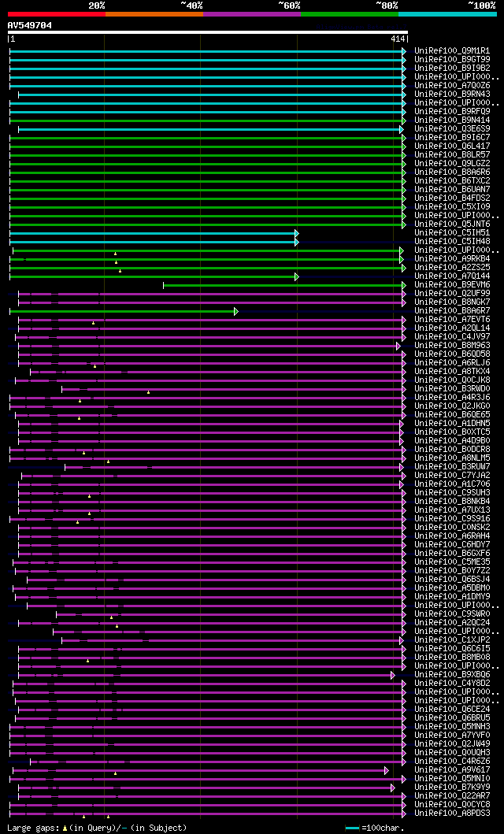Open hit UniRef100_Q9M1R1

click(453, 50)
